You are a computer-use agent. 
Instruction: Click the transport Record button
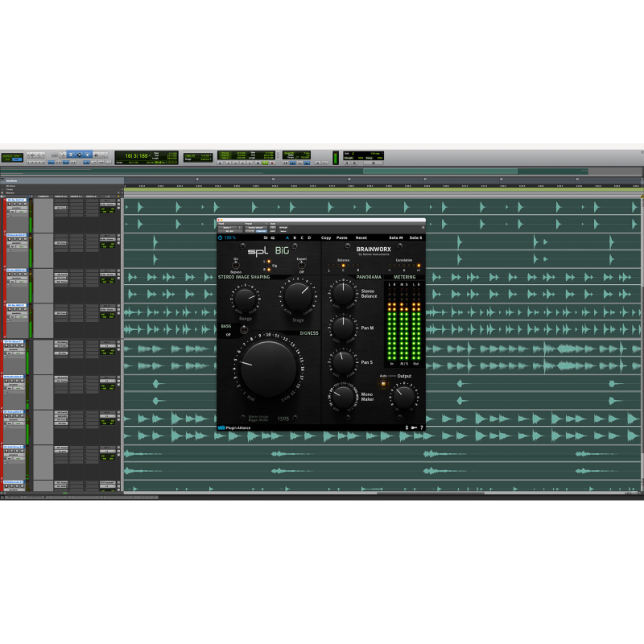[x=272, y=163]
